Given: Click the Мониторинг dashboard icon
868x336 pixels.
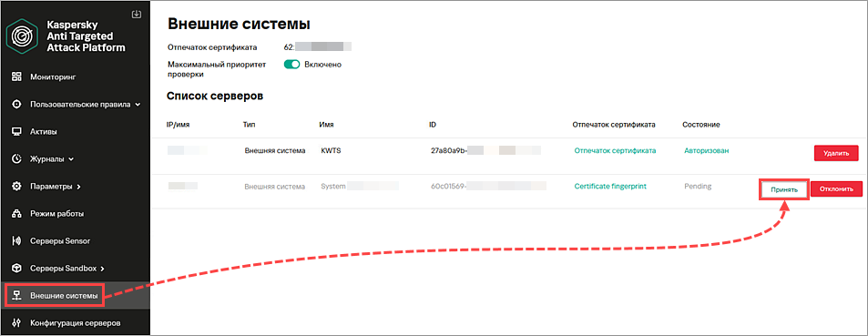Looking at the screenshot, I should tap(16, 76).
